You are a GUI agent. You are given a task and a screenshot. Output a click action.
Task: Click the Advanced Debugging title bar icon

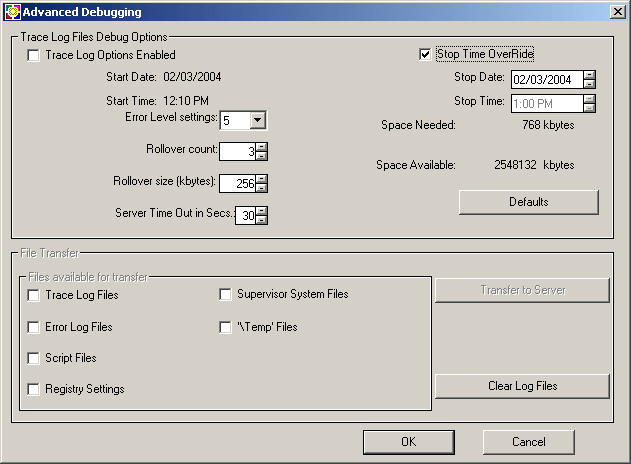coord(12,12)
